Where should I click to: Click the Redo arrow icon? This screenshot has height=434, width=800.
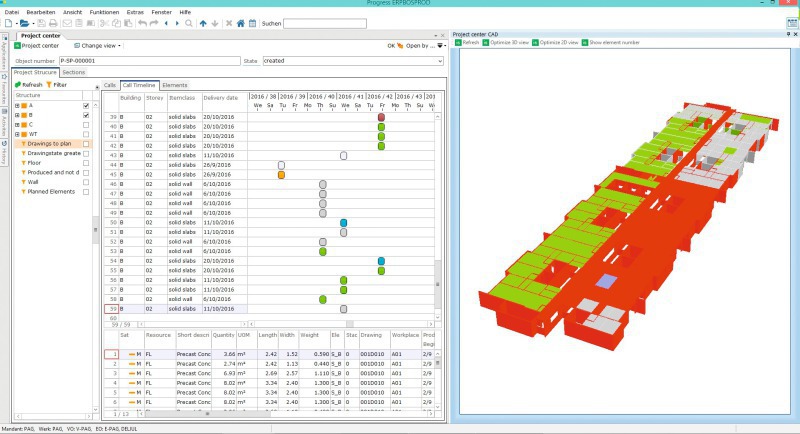[x=154, y=23]
